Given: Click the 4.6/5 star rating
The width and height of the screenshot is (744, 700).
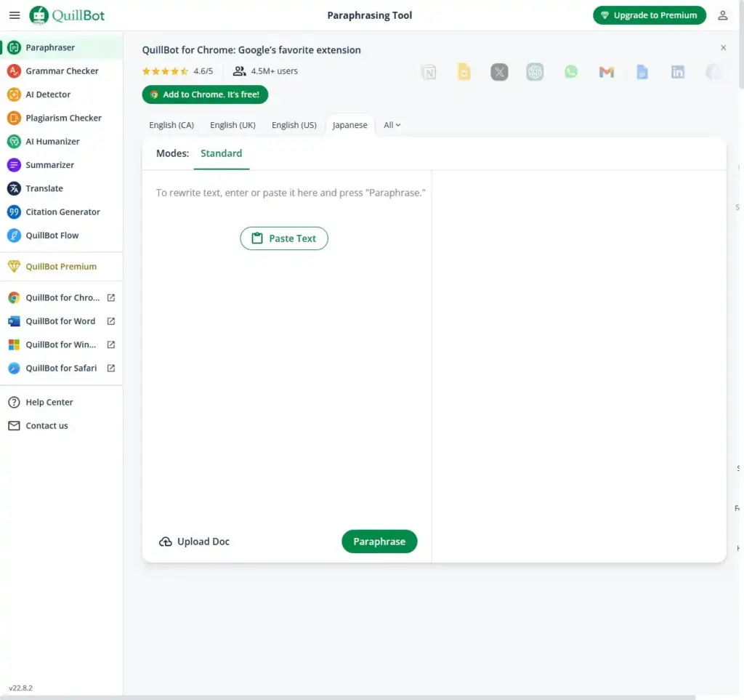Looking at the screenshot, I should tap(177, 71).
